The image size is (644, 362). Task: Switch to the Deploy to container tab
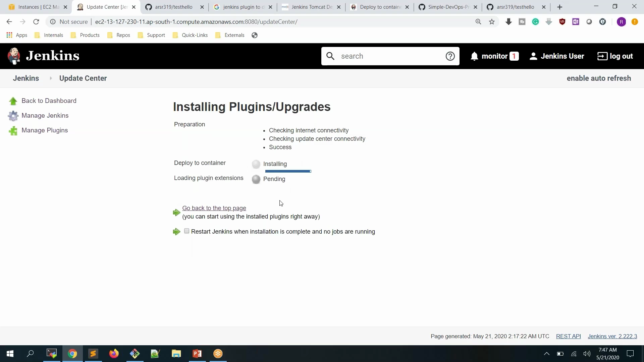pyautogui.click(x=380, y=7)
